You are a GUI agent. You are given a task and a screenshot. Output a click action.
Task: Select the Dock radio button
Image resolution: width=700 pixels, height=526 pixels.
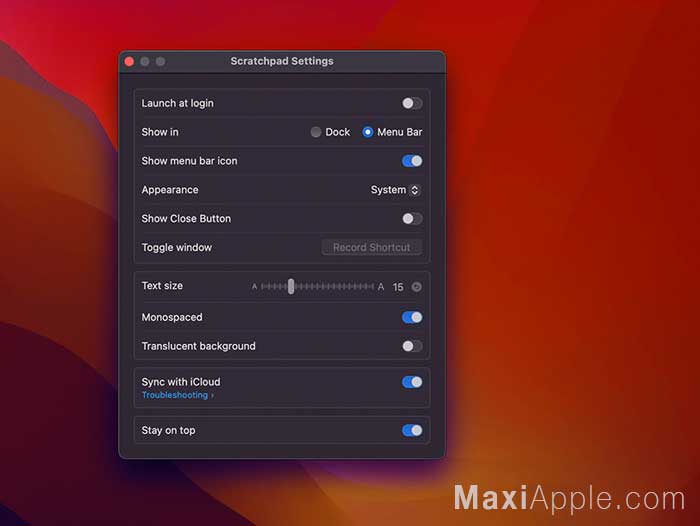316,132
